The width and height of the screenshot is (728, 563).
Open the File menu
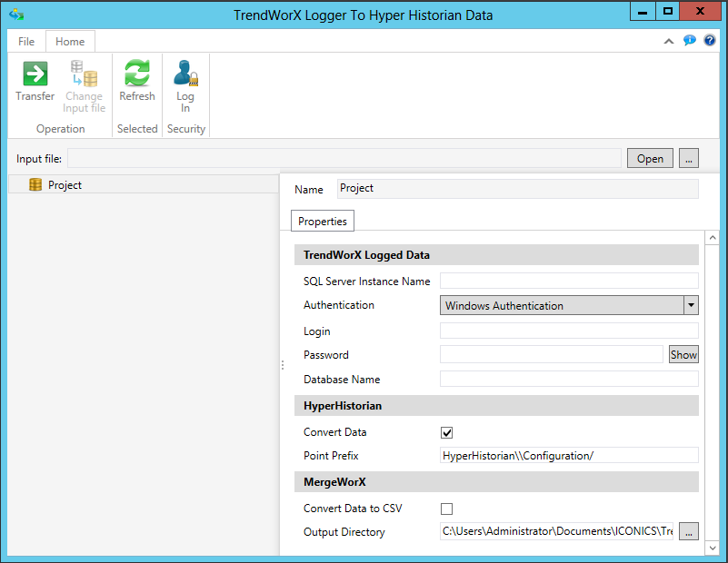pos(25,41)
